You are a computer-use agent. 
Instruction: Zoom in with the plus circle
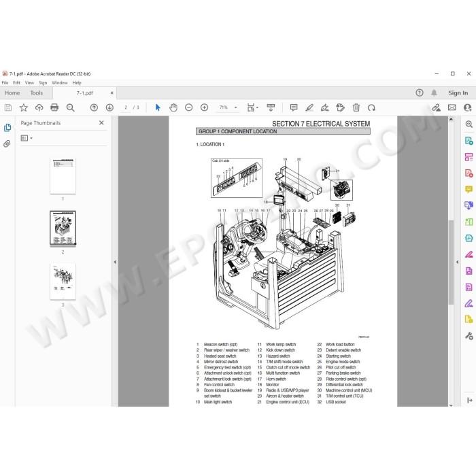pyautogui.click(x=204, y=107)
